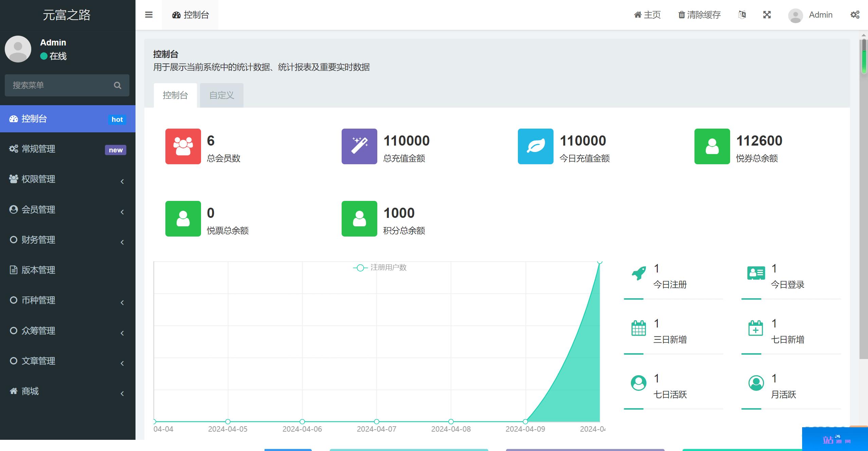Toggle the 注册用户数 chart legend

click(380, 267)
